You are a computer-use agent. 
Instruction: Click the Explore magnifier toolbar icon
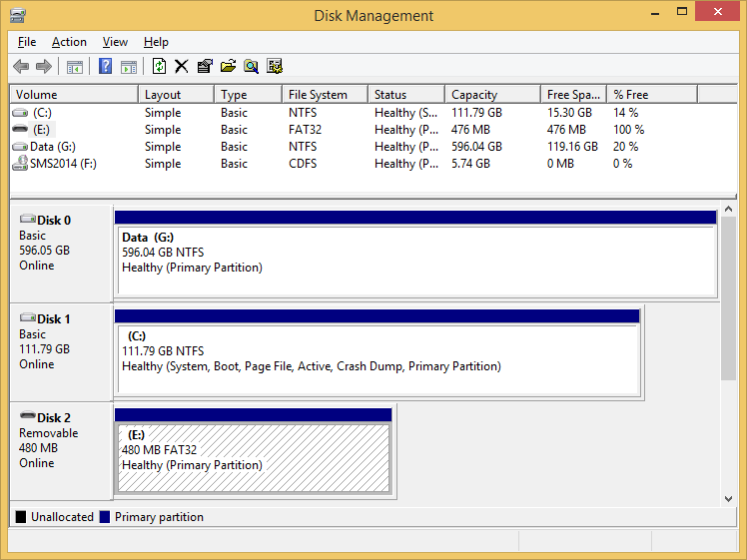click(251, 66)
